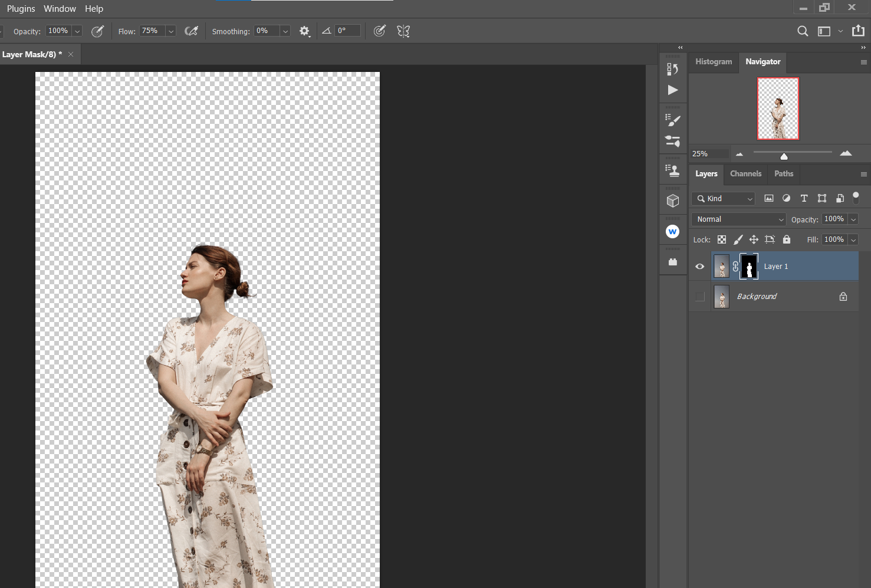Select the Layer 1 mask thumbnail
Screen dimensions: 871x588
point(749,267)
